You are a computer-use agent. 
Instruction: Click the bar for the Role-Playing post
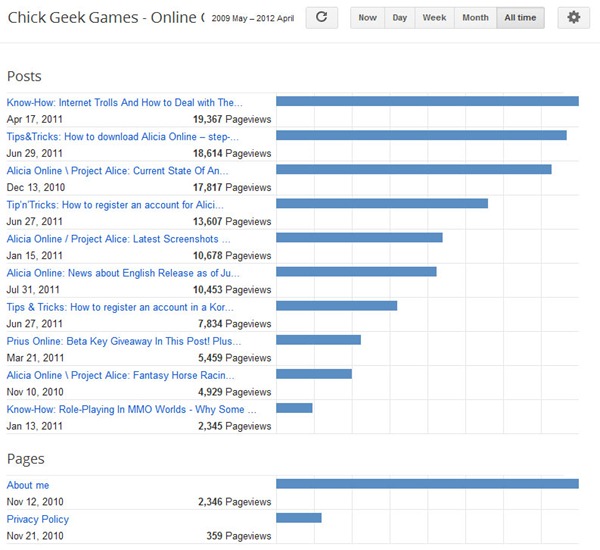[294, 408]
